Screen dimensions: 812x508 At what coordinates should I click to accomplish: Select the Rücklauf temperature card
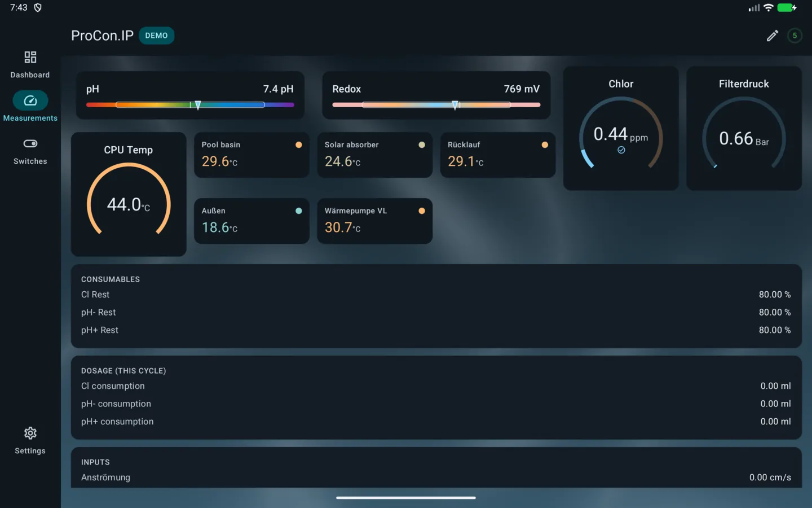coord(498,155)
